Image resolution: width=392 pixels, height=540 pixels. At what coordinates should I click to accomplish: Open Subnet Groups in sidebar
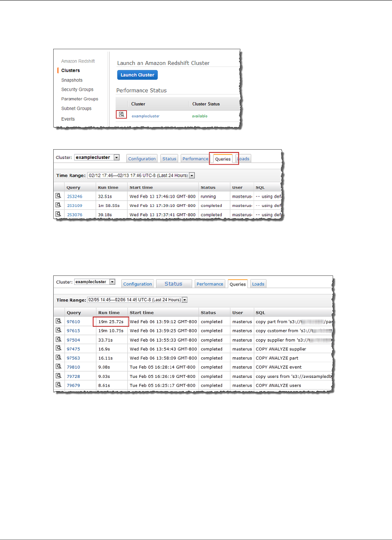(76, 108)
